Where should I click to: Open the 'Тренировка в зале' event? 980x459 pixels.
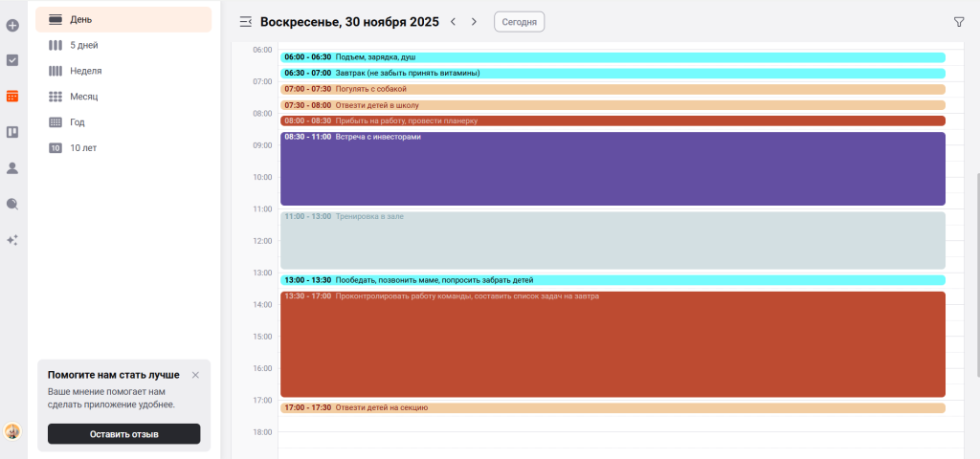click(612, 241)
